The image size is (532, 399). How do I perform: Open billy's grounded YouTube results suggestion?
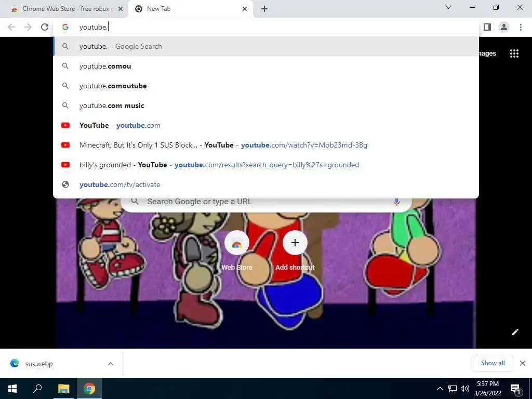(x=266, y=165)
